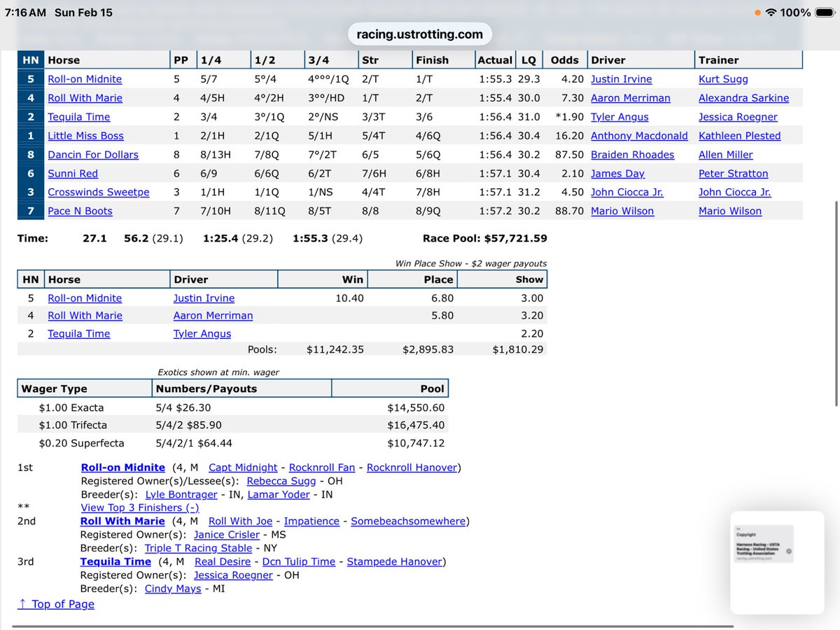
Task: Open the copyright page preview thumbnail
Action: tap(776, 562)
